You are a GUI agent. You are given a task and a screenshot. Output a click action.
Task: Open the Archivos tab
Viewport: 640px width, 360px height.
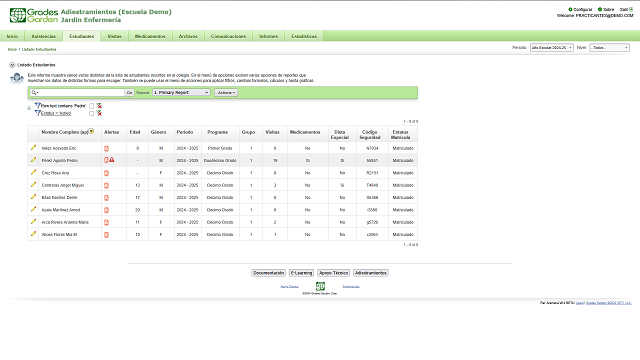pyautogui.click(x=188, y=36)
